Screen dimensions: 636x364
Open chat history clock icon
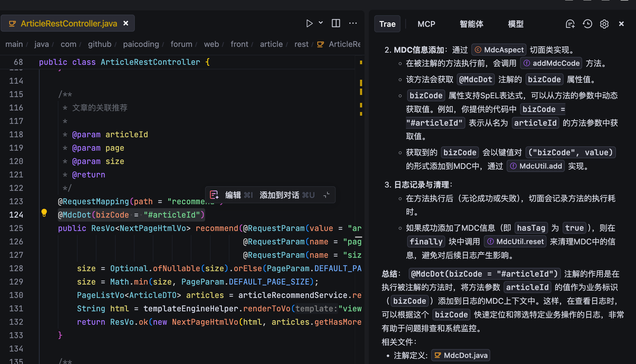(x=587, y=24)
